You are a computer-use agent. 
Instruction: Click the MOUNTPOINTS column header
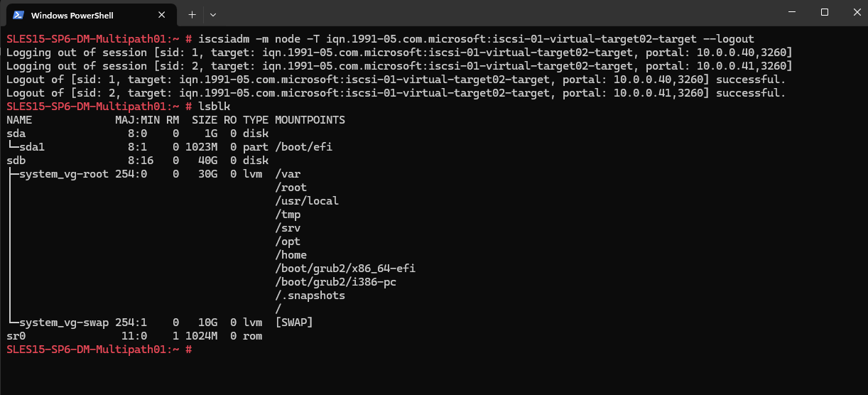point(310,120)
